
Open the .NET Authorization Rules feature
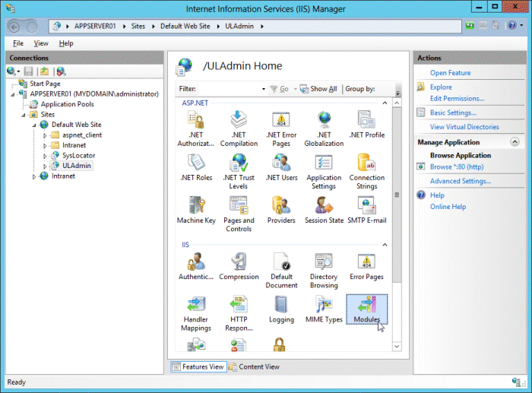coord(196,129)
